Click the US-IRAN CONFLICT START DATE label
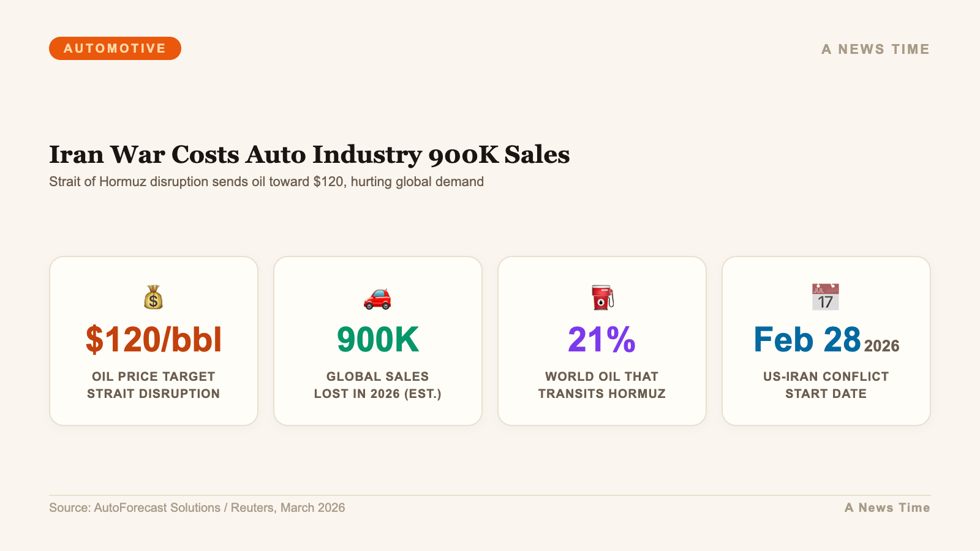Viewport: 980px width, 551px height. pos(826,385)
